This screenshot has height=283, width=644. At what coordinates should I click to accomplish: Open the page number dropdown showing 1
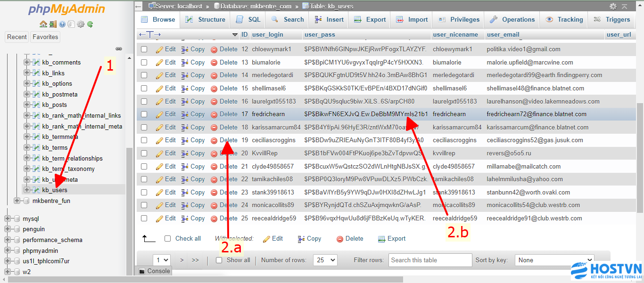[x=162, y=260]
